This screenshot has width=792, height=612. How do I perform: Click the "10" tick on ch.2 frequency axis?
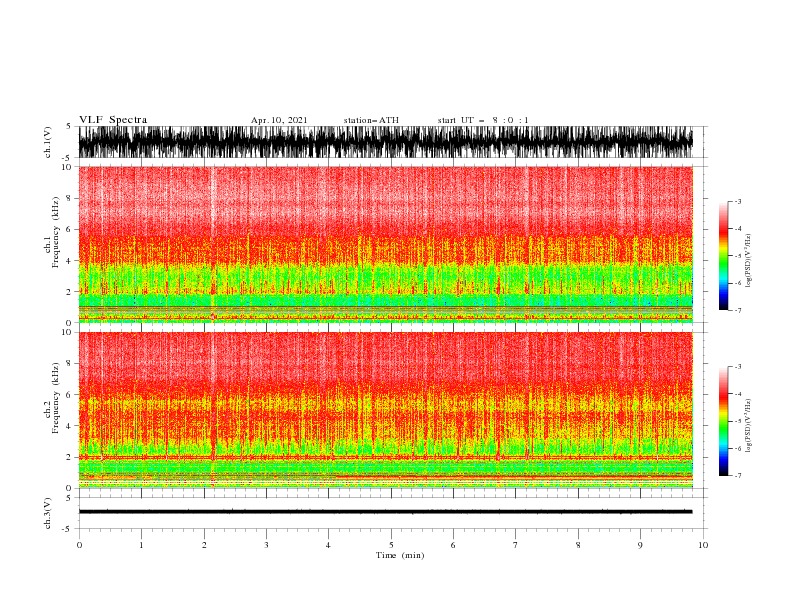pos(67,332)
